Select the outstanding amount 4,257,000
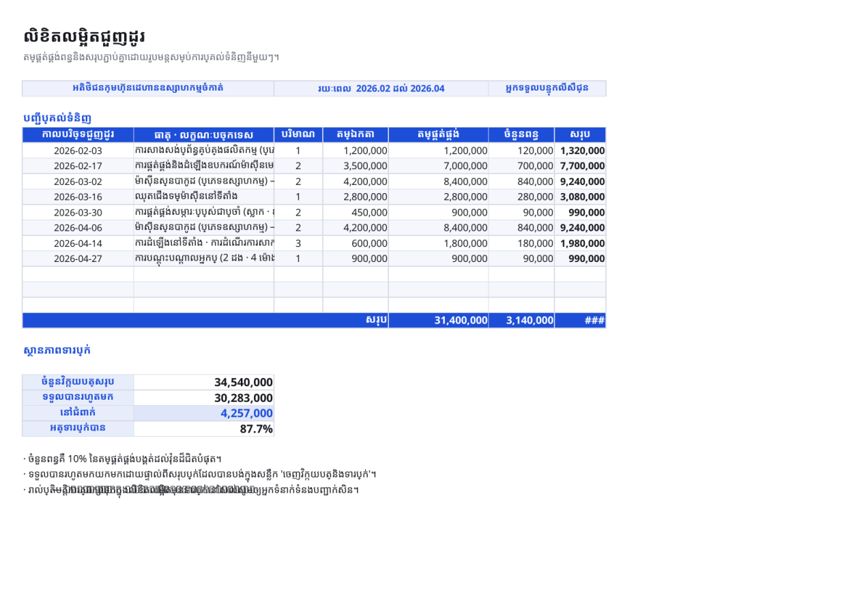Screen dimensions: 868x614 click(204, 413)
